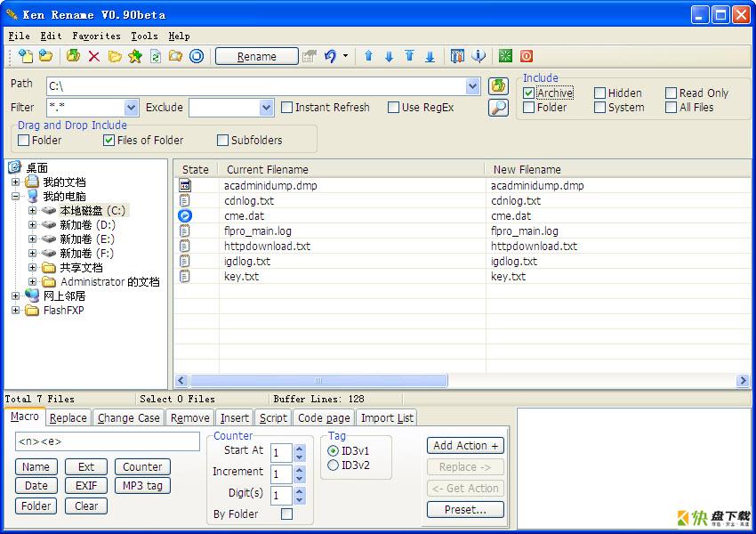Click the add files toolbar icon
The height and width of the screenshot is (534, 756).
coord(25,56)
